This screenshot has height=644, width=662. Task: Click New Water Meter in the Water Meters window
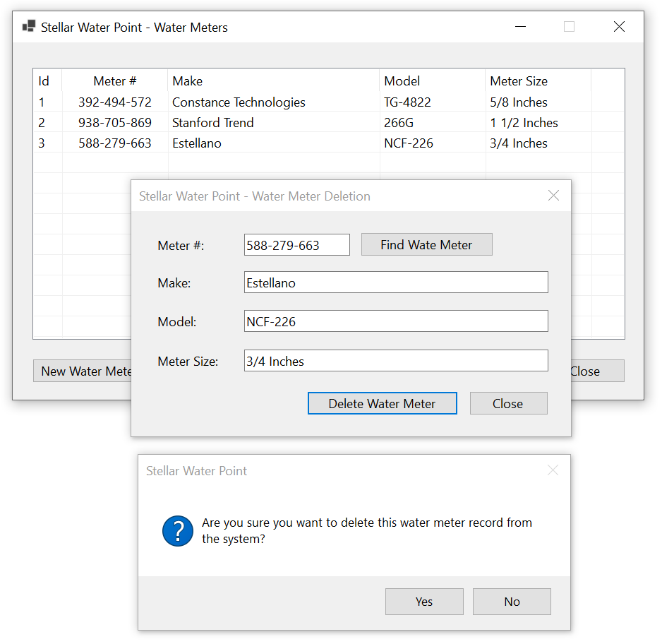pos(83,371)
